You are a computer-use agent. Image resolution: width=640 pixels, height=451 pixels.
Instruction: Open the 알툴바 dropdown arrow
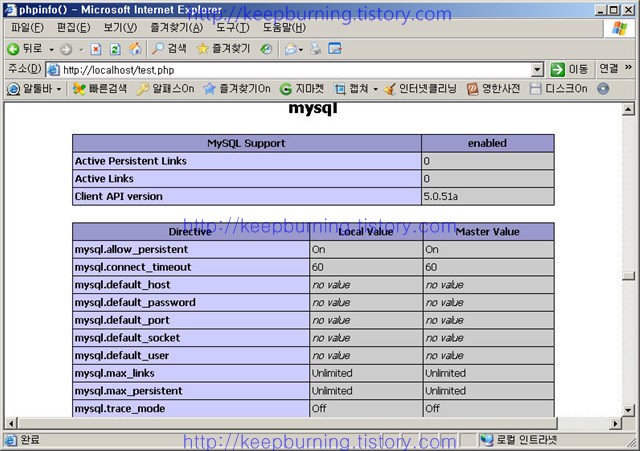59,89
